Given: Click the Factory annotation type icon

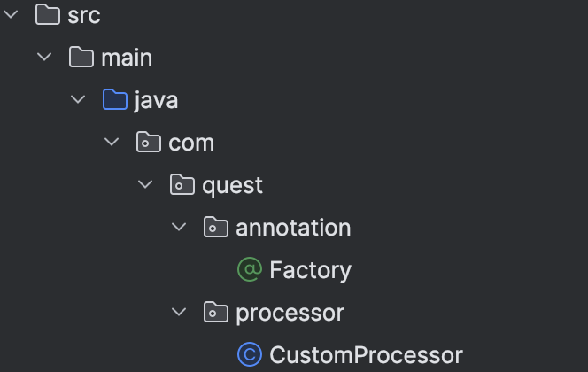Looking at the screenshot, I should coord(250,270).
